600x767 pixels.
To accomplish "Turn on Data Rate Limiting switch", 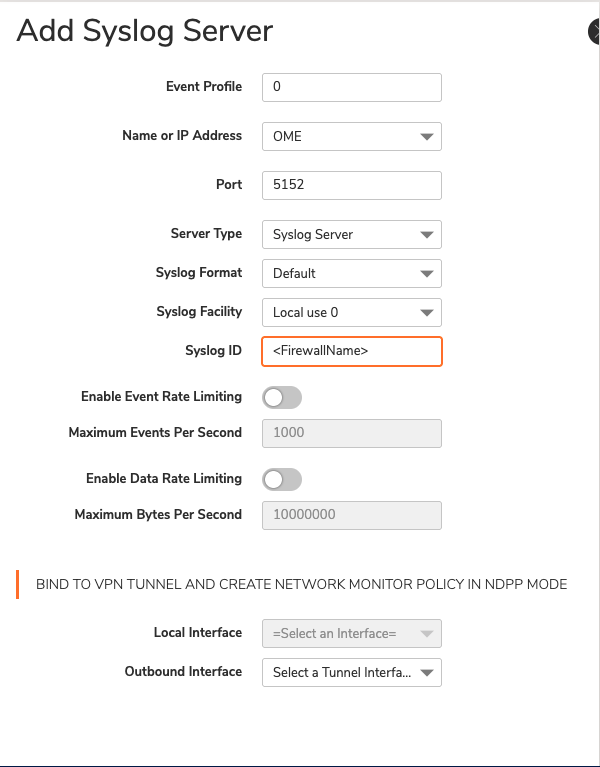I will (281, 479).
